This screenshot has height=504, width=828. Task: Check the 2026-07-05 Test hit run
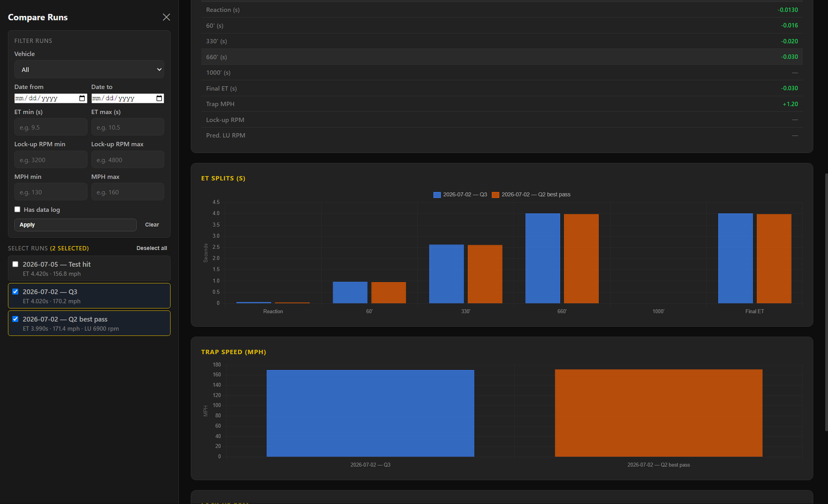(15, 264)
